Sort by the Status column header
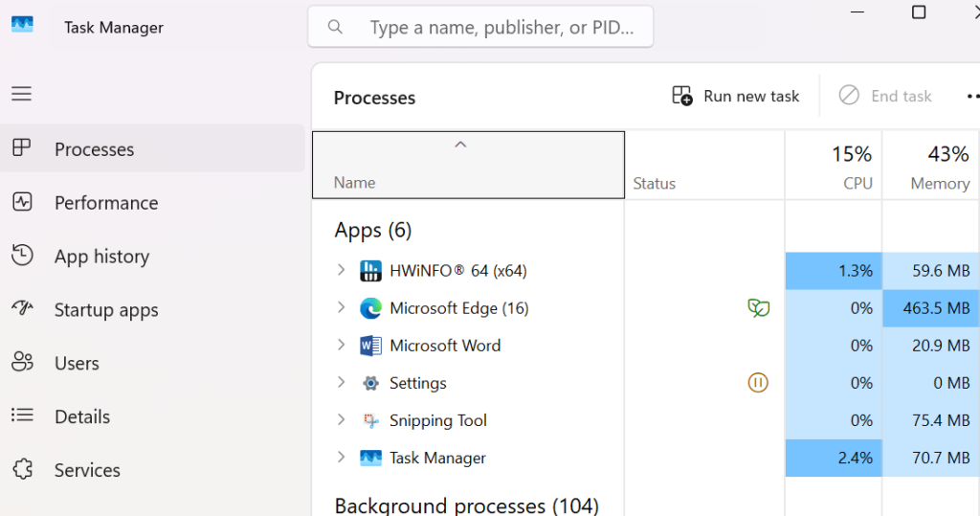The width and height of the screenshot is (980, 516). coord(704,165)
